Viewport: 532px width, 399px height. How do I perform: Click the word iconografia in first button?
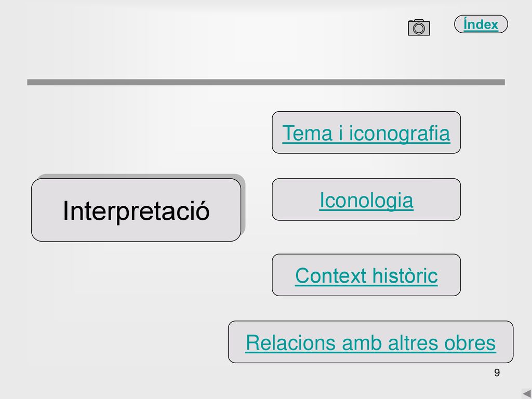pyautogui.click(x=400, y=134)
